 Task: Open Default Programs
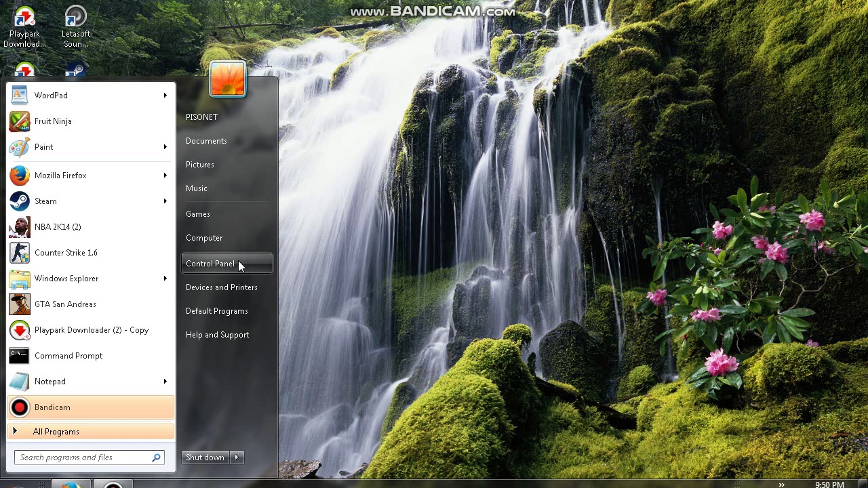coord(226,311)
